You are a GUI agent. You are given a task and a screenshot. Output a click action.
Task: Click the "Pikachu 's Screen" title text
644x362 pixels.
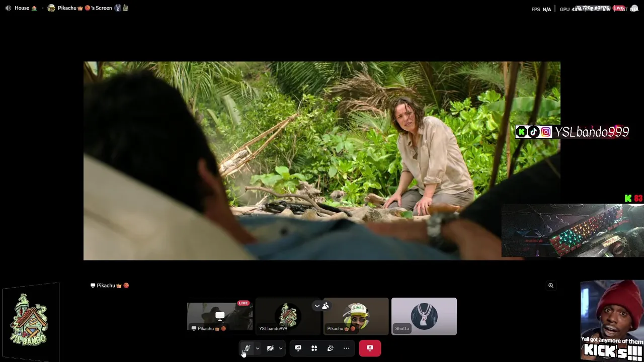(85, 8)
